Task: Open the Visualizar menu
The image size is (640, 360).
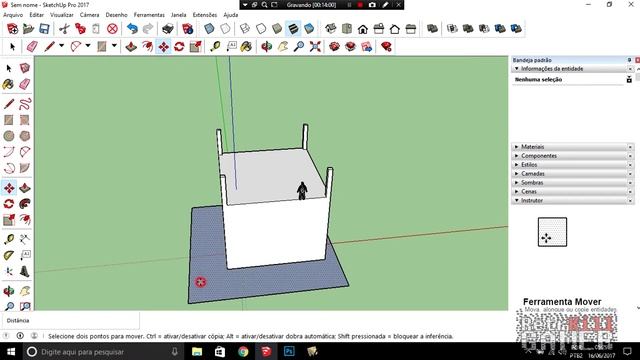Action: [x=62, y=15]
